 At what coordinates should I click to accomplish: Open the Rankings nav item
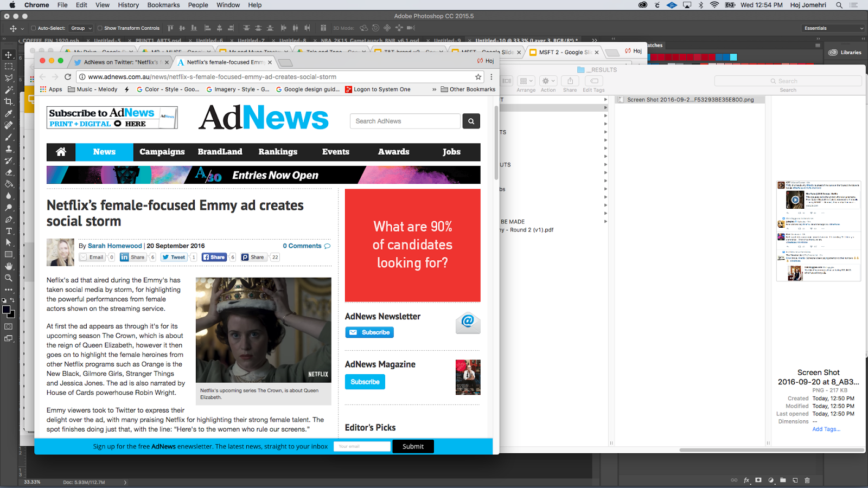click(278, 152)
